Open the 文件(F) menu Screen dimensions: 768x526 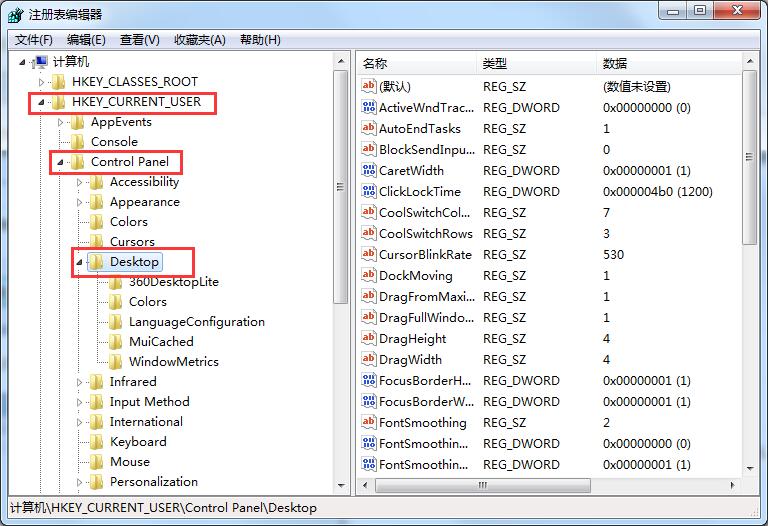pyautogui.click(x=34, y=40)
